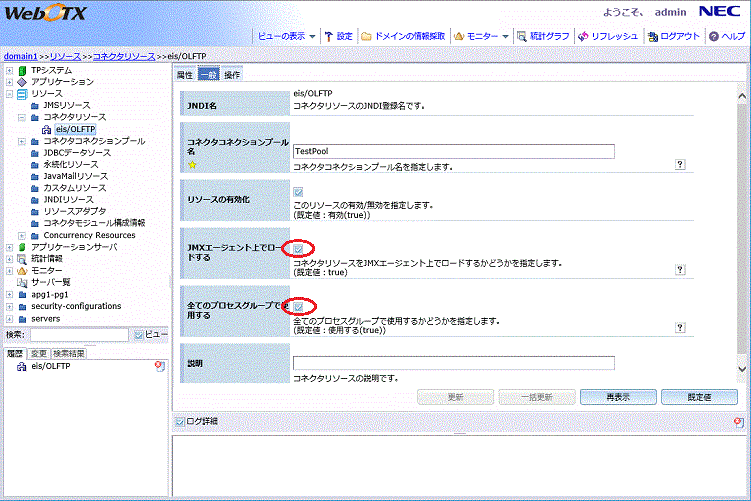The image size is (751, 501).
Task: Open ドメインの情報採取 folder icon
Action: [367, 36]
